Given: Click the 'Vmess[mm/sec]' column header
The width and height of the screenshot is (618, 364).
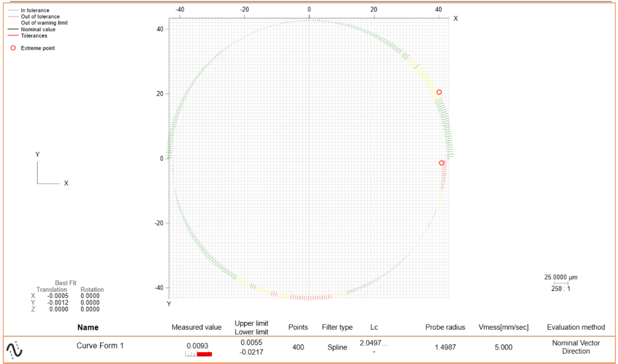Looking at the screenshot, I should [x=503, y=327].
